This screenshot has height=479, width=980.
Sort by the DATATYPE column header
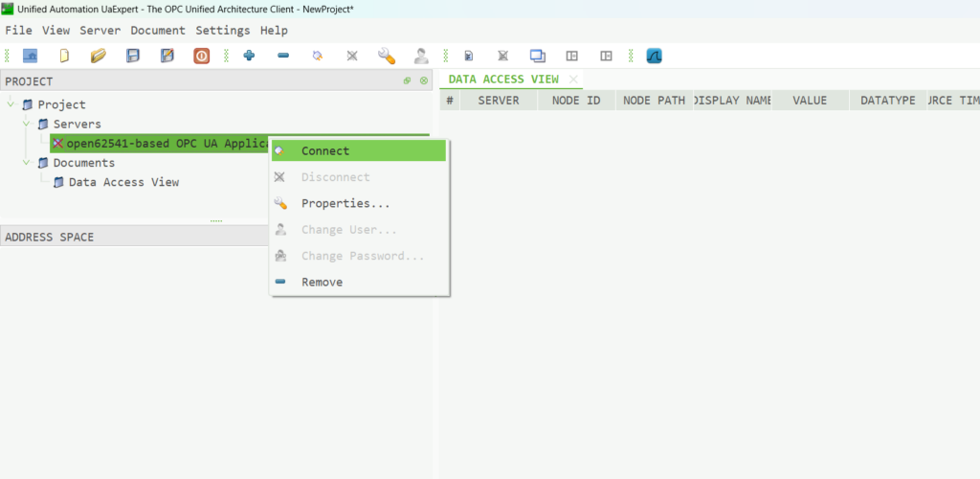[x=887, y=100]
